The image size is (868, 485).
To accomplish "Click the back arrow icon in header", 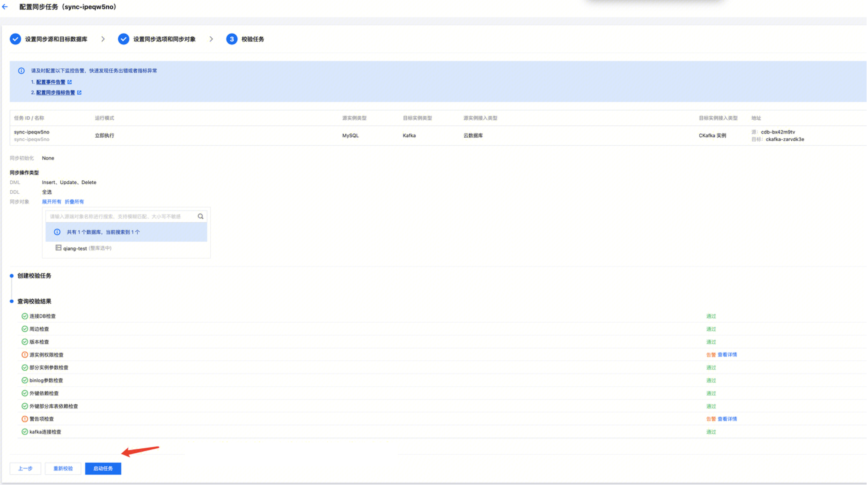I will 5,7.
